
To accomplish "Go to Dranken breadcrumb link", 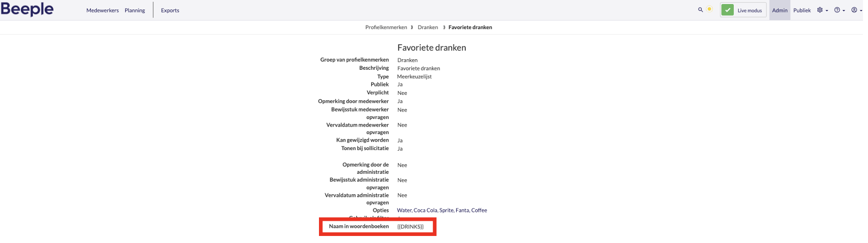I will coord(427,27).
